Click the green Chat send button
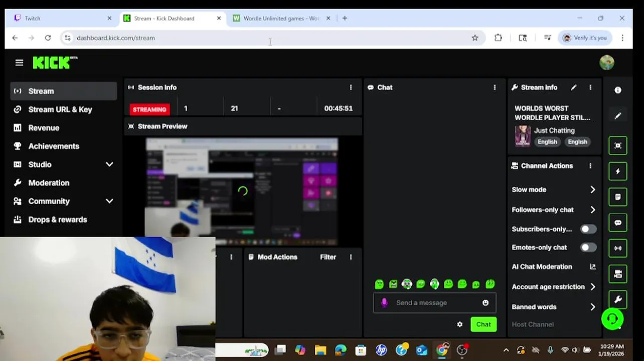 click(x=484, y=324)
